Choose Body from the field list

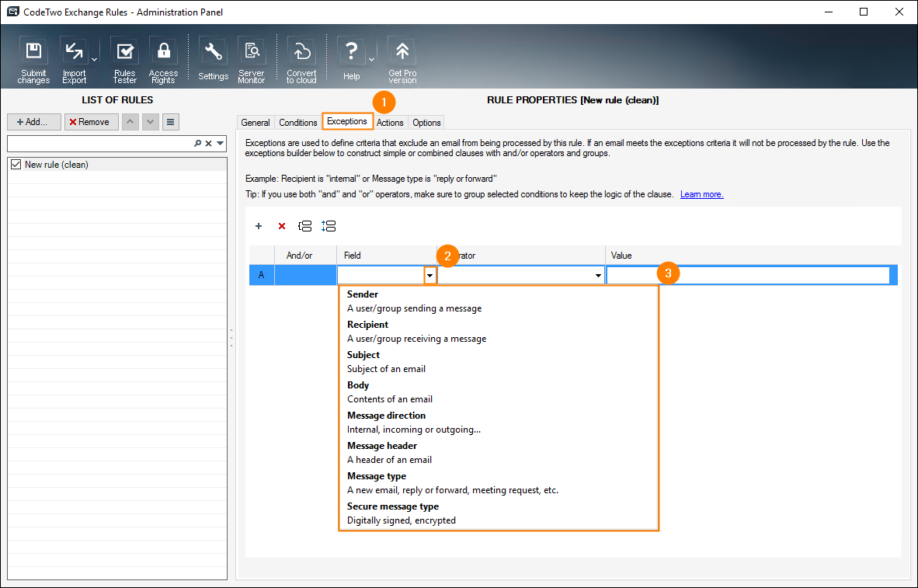499,392
